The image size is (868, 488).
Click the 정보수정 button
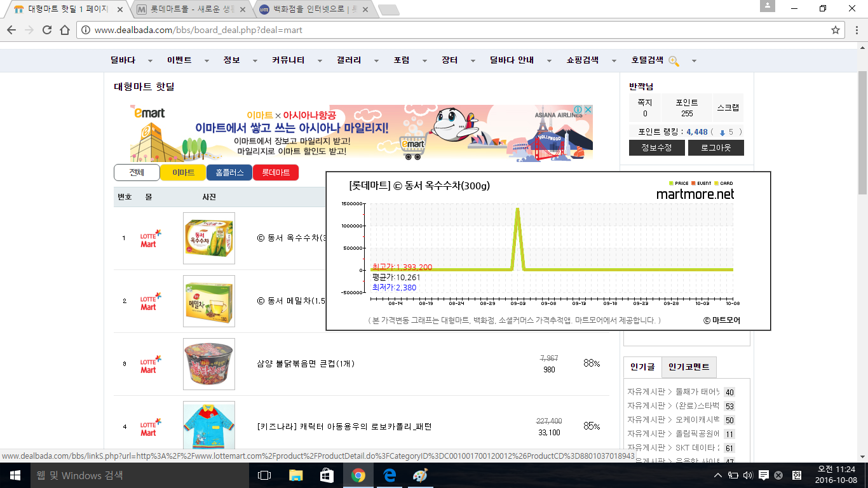pos(658,148)
